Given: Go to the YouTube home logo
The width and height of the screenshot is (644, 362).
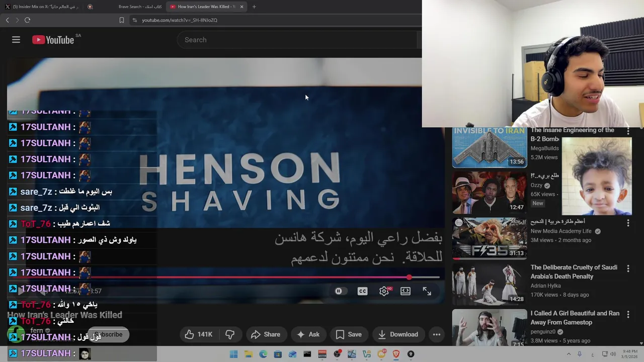Looking at the screenshot, I should 53,40.
